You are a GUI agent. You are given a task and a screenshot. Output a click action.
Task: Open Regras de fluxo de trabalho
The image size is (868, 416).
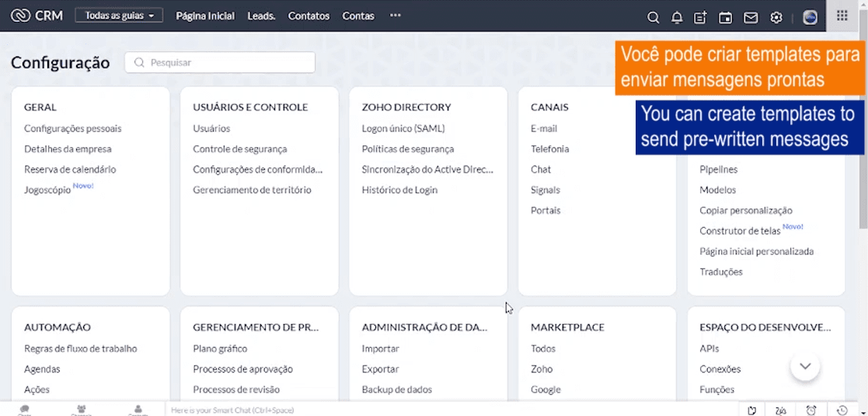coord(80,348)
